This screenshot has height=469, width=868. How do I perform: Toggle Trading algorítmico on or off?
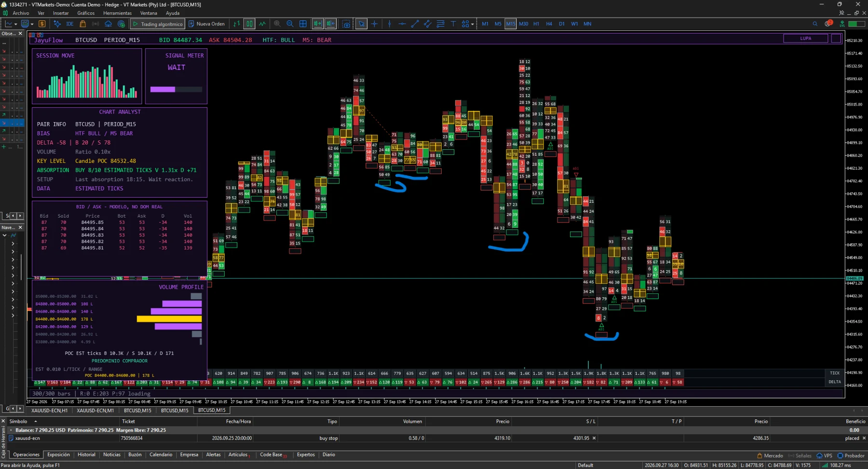click(158, 24)
